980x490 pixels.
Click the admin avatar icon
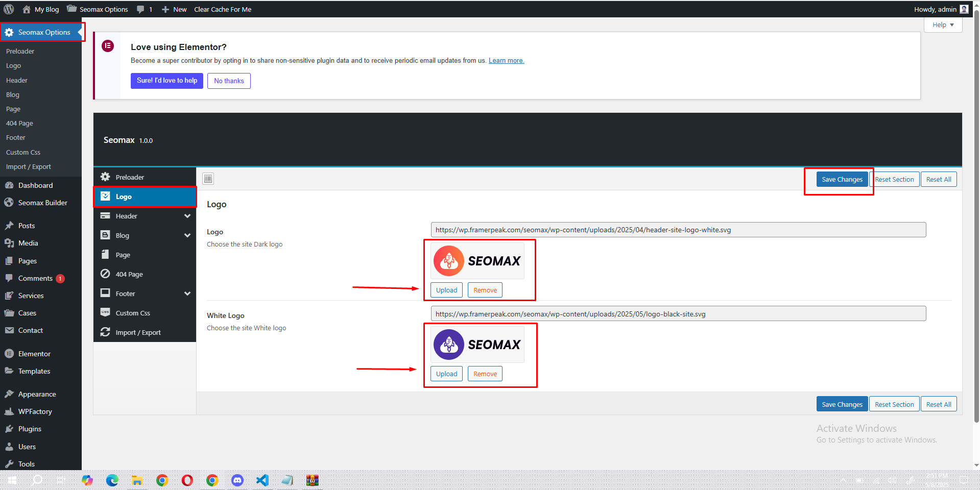[x=964, y=9]
